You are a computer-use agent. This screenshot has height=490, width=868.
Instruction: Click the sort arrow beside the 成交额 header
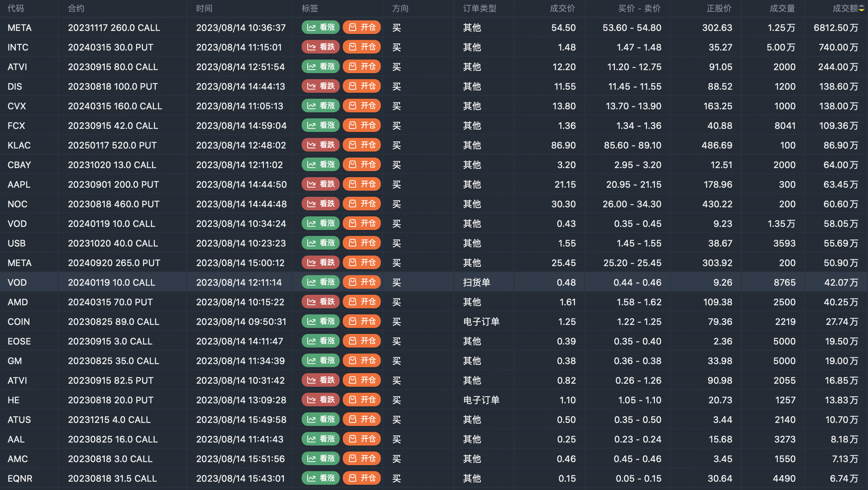click(x=862, y=8)
